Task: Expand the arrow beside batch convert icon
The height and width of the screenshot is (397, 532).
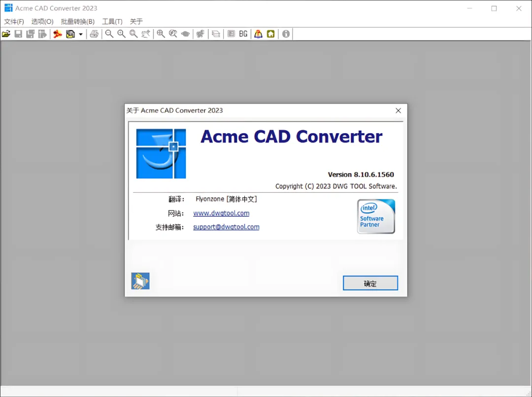Action: (x=81, y=35)
